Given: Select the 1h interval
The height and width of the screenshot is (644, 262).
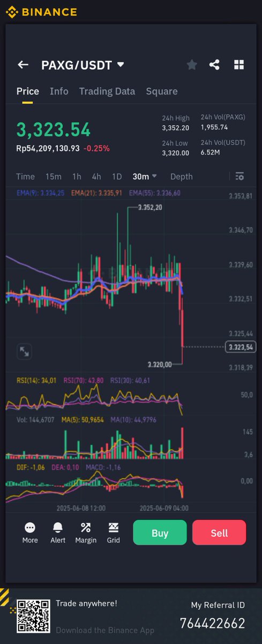Looking at the screenshot, I should (x=77, y=177).
